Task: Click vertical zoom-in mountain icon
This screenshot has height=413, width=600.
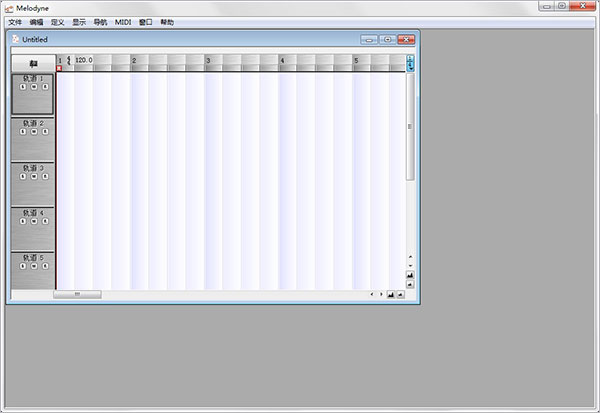Action: 410,275
